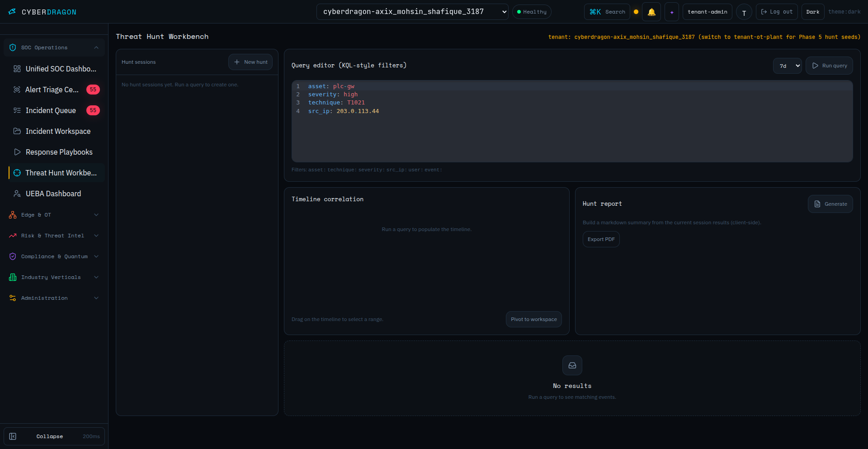This screenshot has height=449, width=868.
Task: Click the Incident Queue 55 badge
Action: pos(93,110)
